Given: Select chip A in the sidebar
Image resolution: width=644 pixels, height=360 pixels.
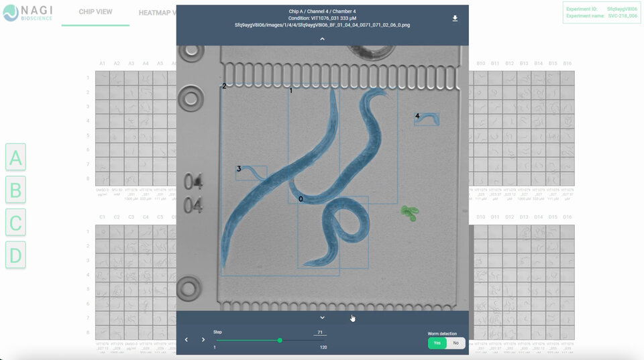Looking at the screenshot, I should 15,158.
